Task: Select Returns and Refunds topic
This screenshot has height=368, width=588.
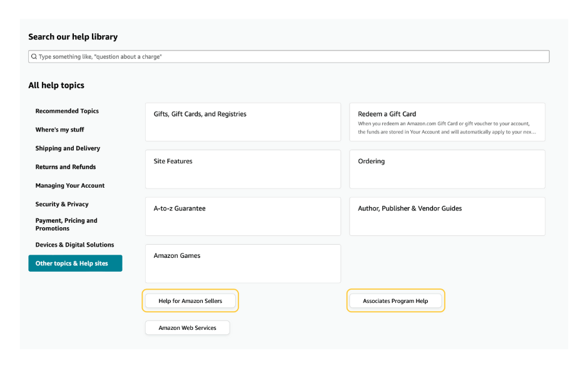Action: (66, 167)
